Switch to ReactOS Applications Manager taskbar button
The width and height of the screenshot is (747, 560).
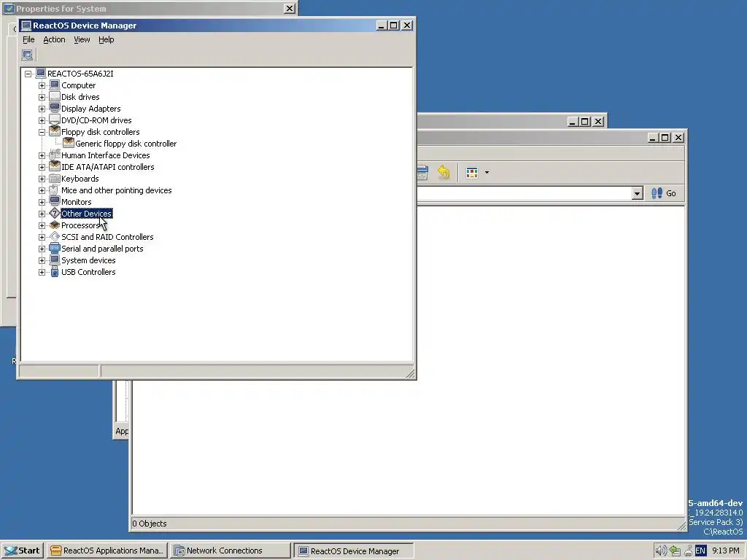108,551
